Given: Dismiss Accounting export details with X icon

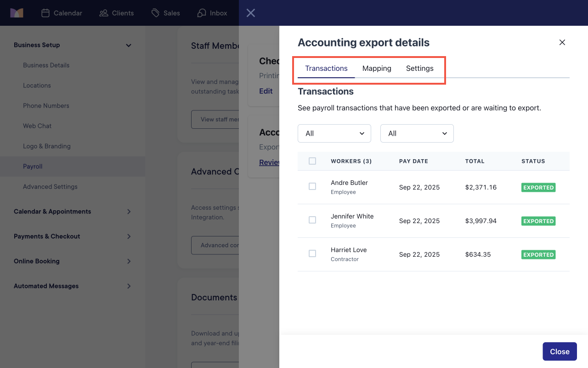Looking at the screenshot, I should [x=562, y=42].
